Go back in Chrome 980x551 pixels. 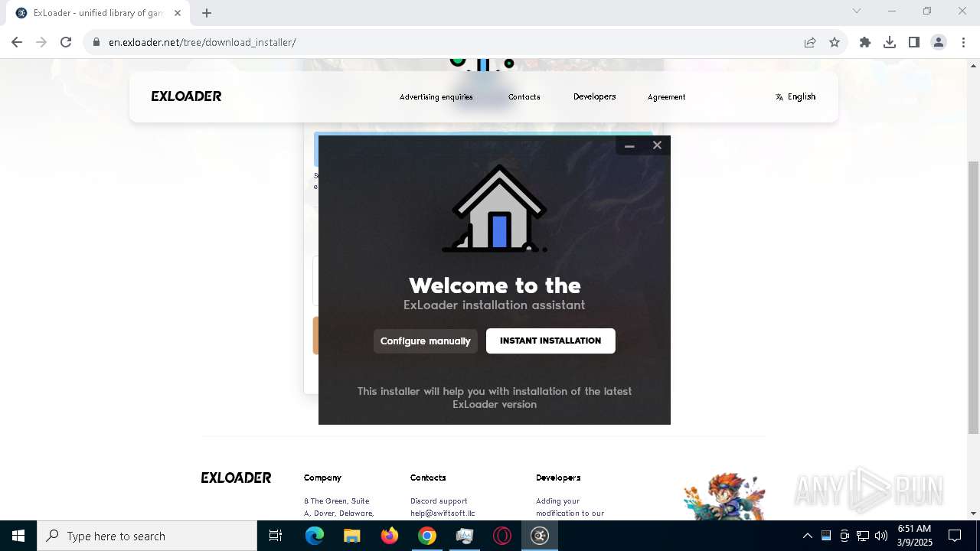click(17, 42)
